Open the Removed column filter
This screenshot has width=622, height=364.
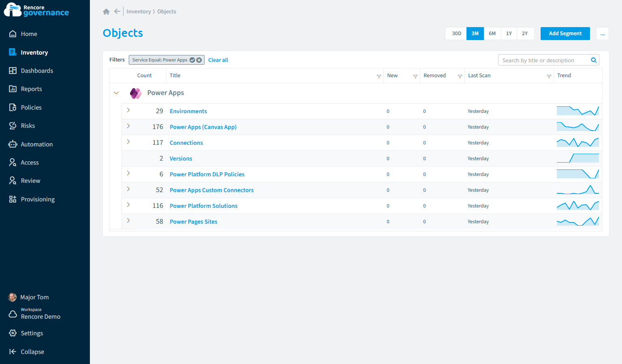point(460,76)
